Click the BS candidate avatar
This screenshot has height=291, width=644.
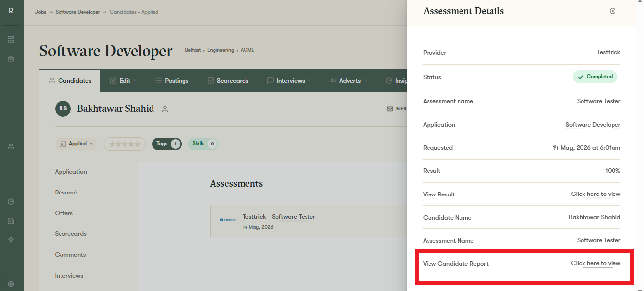(63, 108)
